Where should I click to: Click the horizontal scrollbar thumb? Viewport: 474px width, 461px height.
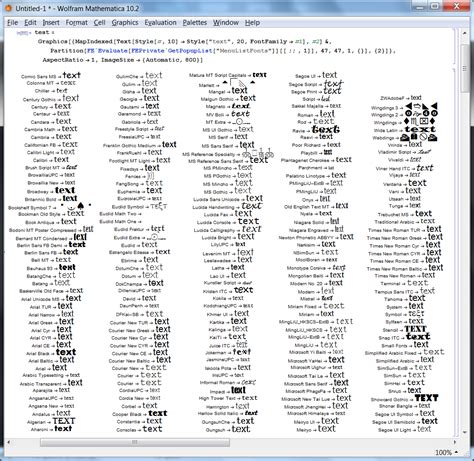(135, 442)
